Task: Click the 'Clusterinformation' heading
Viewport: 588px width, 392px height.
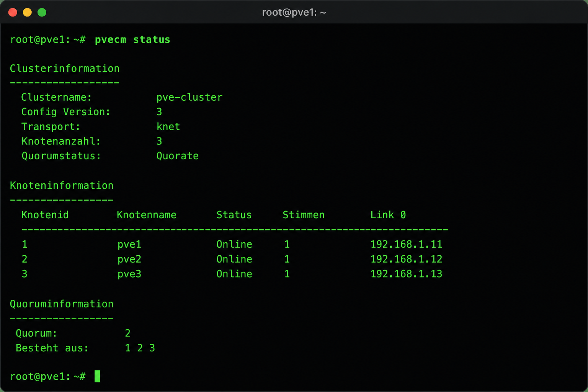Action: 65,69
